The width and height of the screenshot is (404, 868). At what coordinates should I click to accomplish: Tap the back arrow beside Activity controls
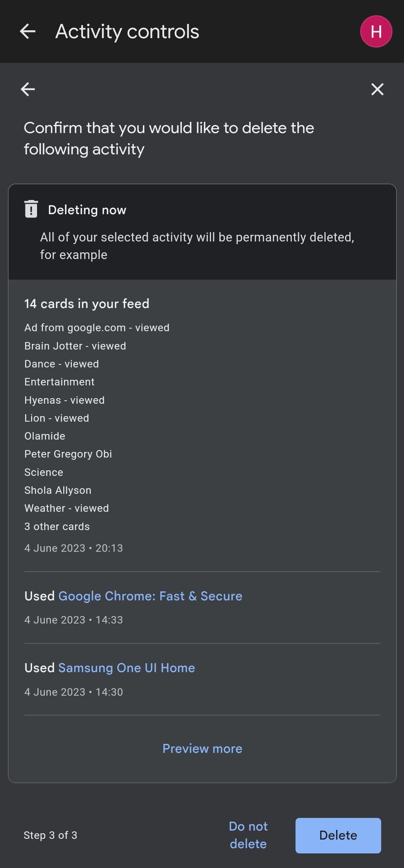pyautogui.click(x=28, y=31)
